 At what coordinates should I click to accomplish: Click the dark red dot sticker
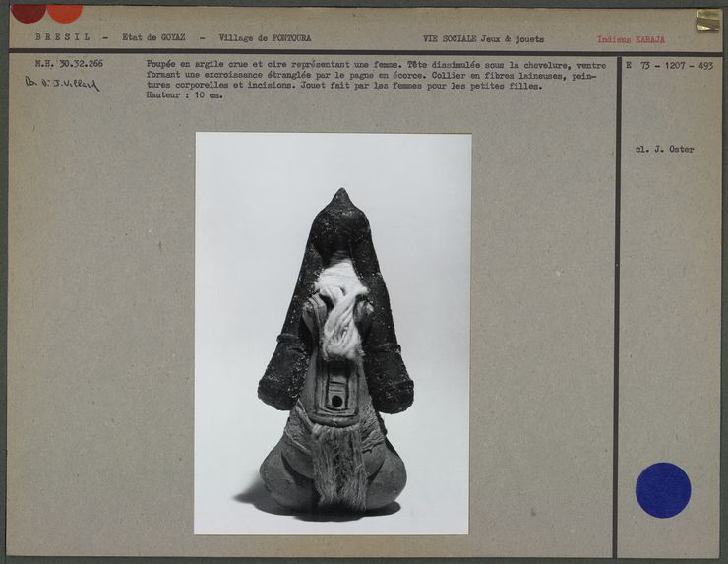28,12
